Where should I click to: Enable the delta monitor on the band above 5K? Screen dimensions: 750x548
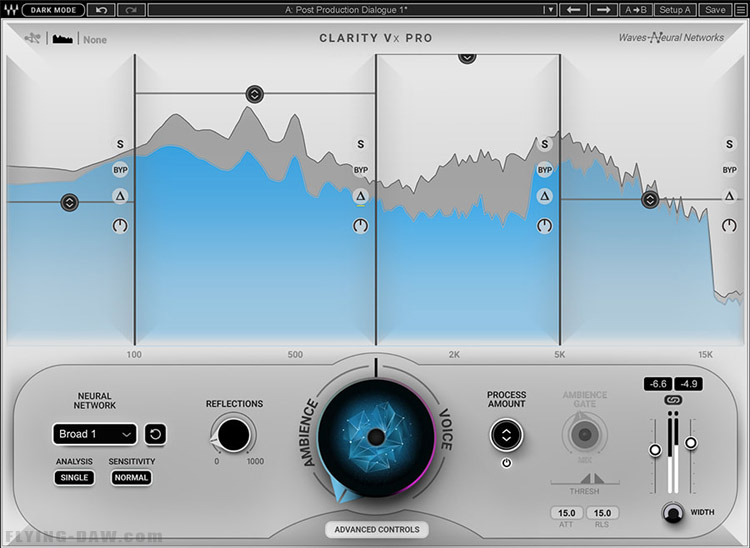coord(729,196)
